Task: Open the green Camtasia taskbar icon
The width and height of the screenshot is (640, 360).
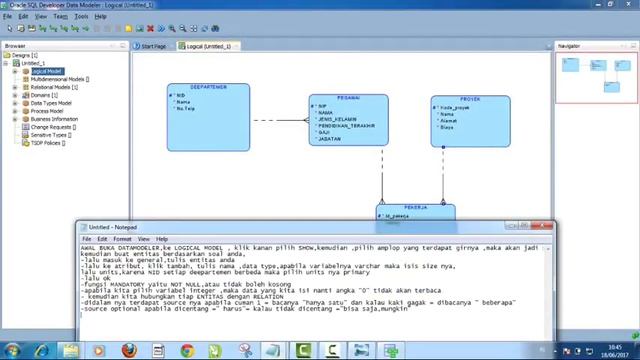Action: click(x=303, y=351)
